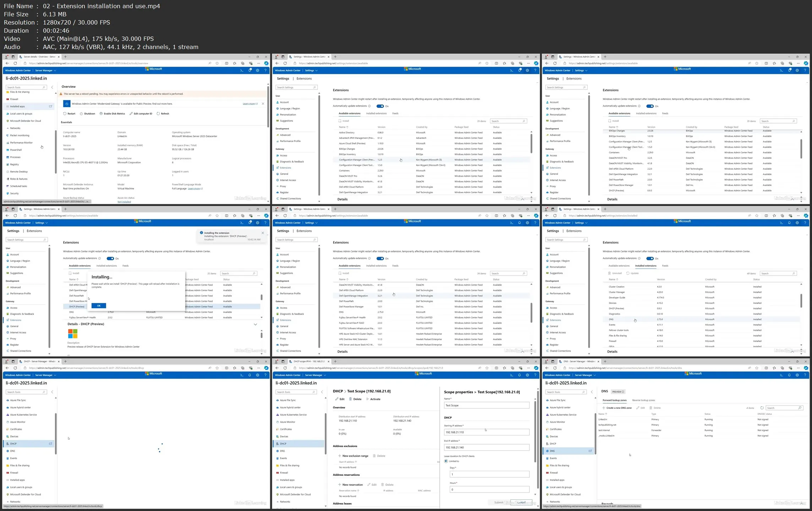Viewport: 812px width, 511px height.
Task: Click Shutdown in the Overview toolbar
Action: 87,114
